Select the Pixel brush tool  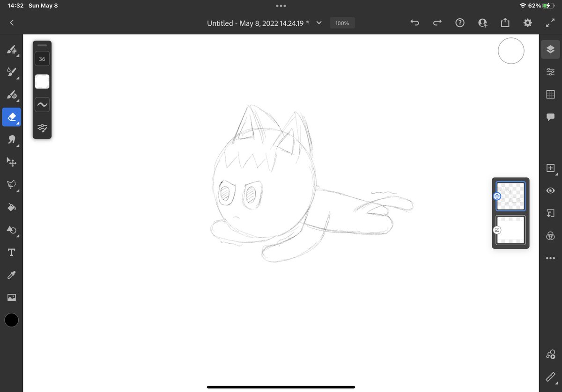tap(11, 49)
